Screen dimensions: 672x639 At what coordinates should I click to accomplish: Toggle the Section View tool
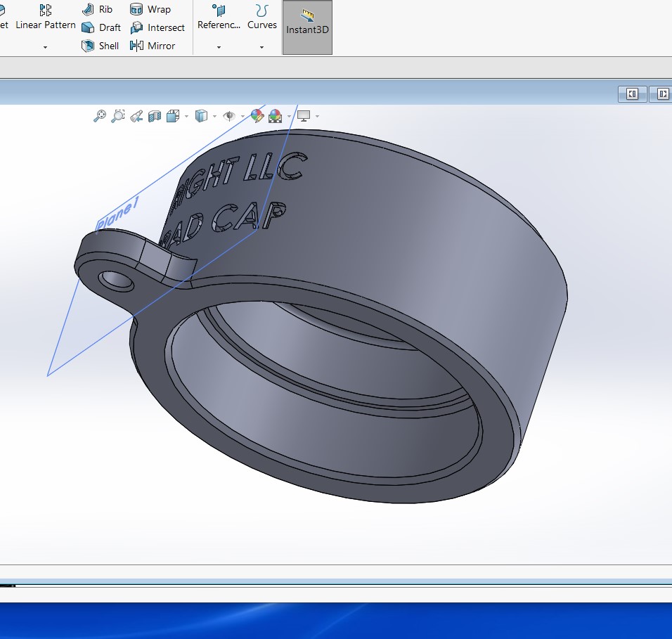pyautogui.click(x=155, y=116)
